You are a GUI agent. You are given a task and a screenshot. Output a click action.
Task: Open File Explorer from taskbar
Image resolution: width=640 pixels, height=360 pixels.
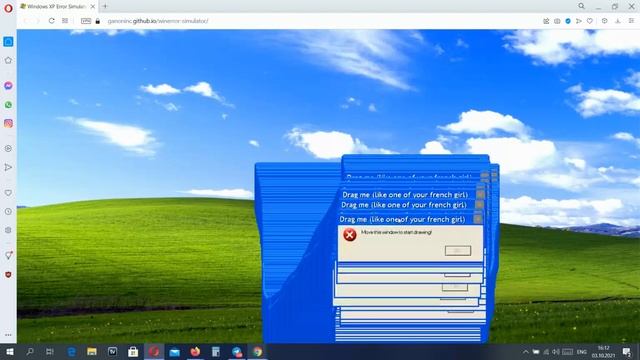coord(92,352)
